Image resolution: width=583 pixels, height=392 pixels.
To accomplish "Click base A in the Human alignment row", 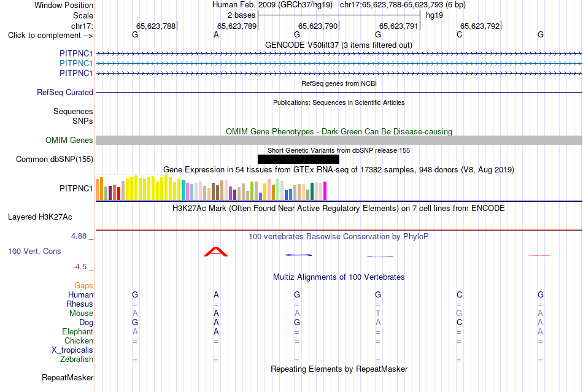I will 216,294.
